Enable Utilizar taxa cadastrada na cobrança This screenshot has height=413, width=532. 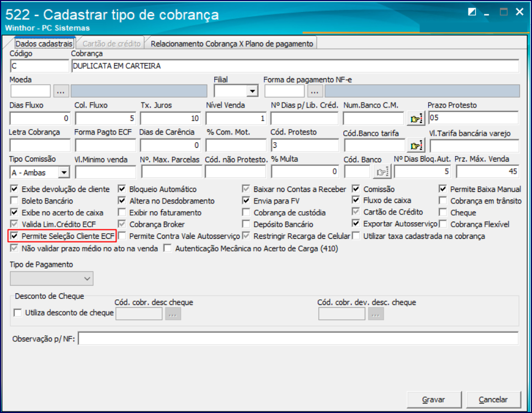pyautogui.click(x=356, y=236)
